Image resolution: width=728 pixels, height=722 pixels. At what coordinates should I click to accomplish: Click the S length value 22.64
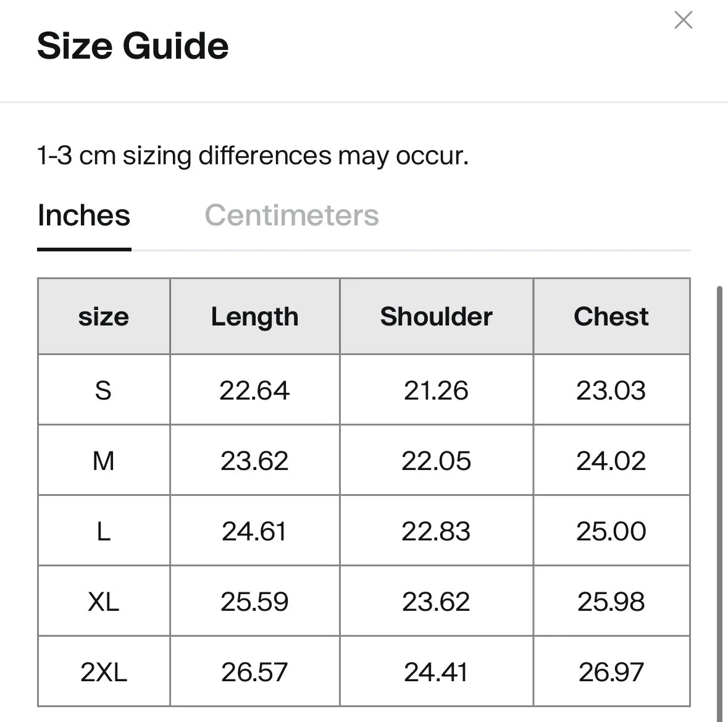click(x=254, y=390)
